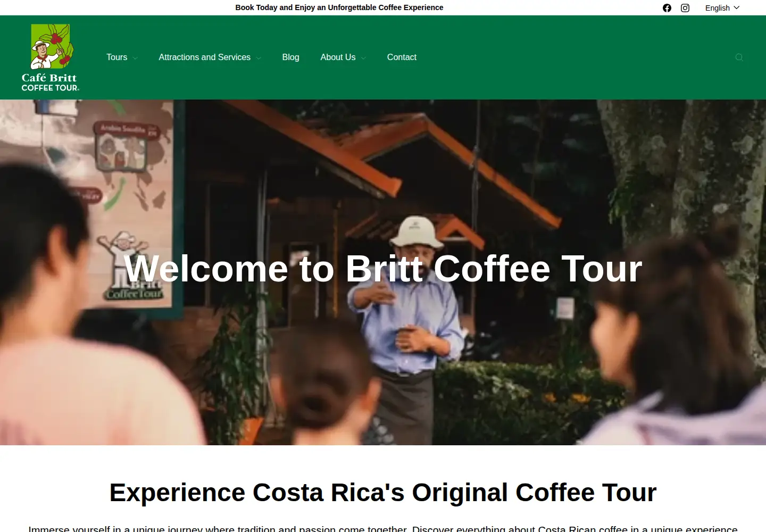The image size is (766, 532).
Task: Expand the About Us menu
Action: (343, 57)
